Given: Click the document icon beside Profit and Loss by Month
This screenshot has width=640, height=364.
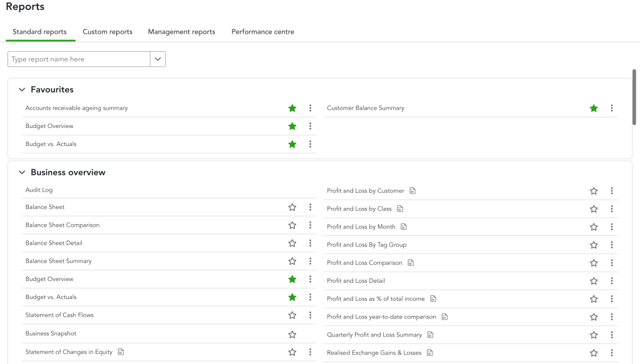Looking at the screenshot, I should (x=404, y=227).
